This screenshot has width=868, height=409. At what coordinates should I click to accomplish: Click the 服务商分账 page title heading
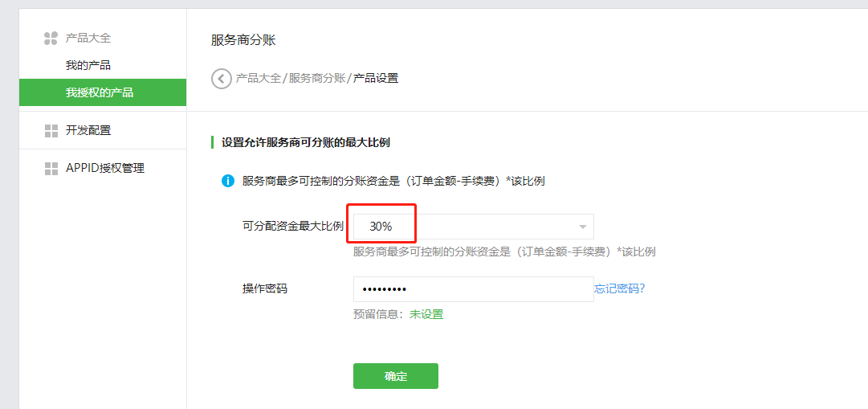point(243,40)
